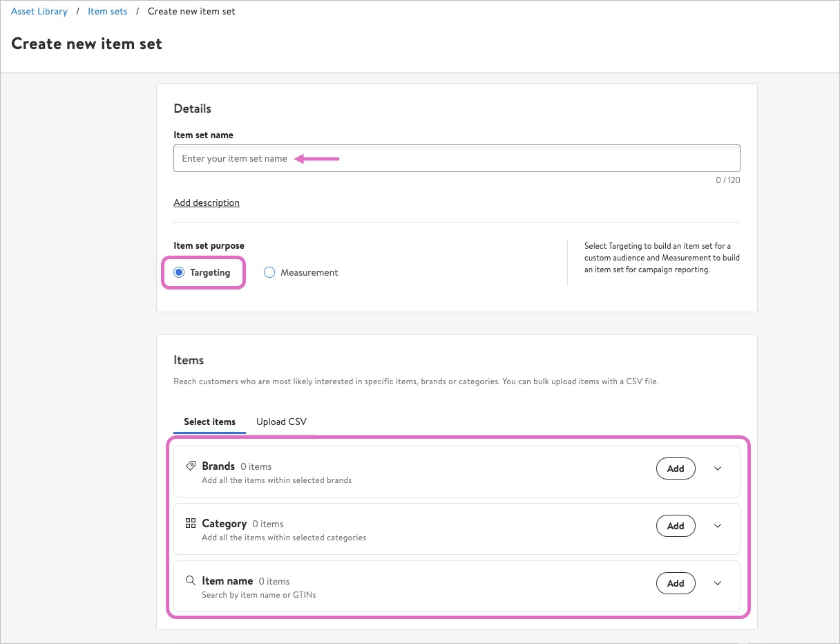Click the Brands row title text
Image resolution: width=840 pixels, height=644 pixels.
pyautogui.click(x=218, y=466)
